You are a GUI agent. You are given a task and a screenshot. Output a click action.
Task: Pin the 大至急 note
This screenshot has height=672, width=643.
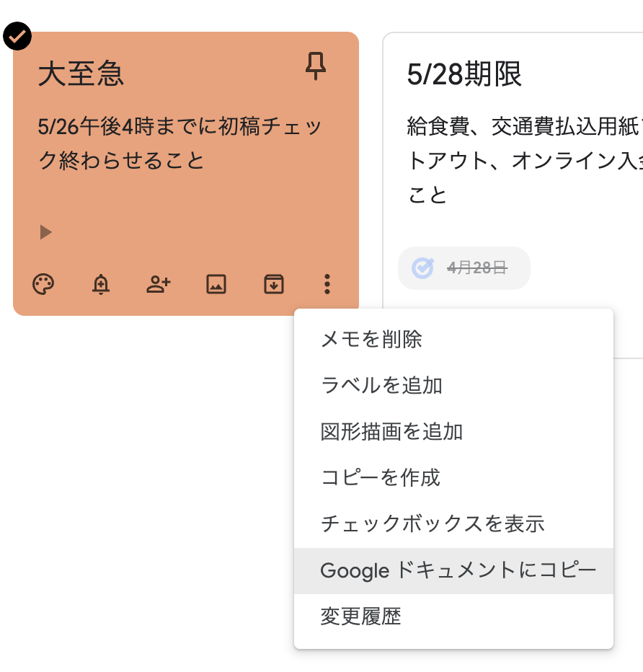tap(315, 66)
